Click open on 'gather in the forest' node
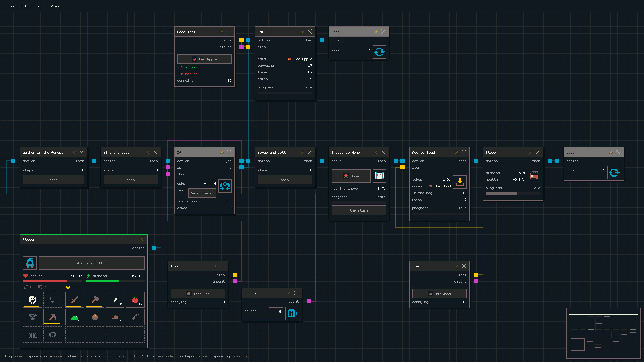 (x=54, y=180)
